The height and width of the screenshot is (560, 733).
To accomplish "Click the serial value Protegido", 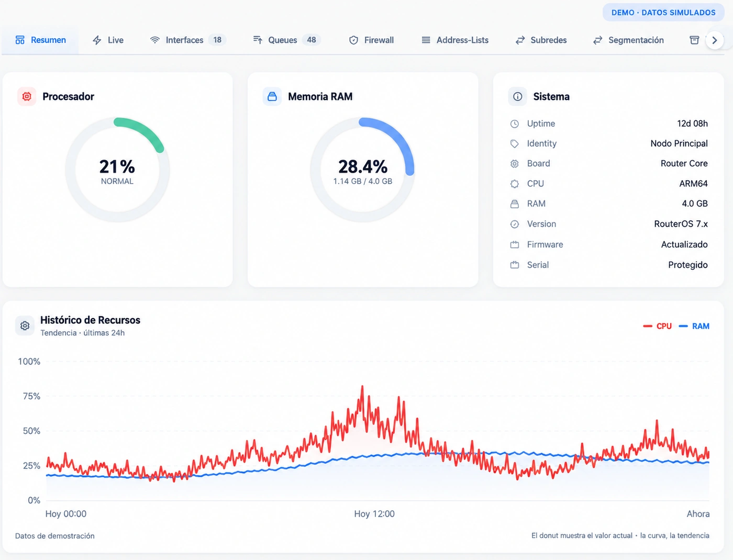I will point(688,265).
